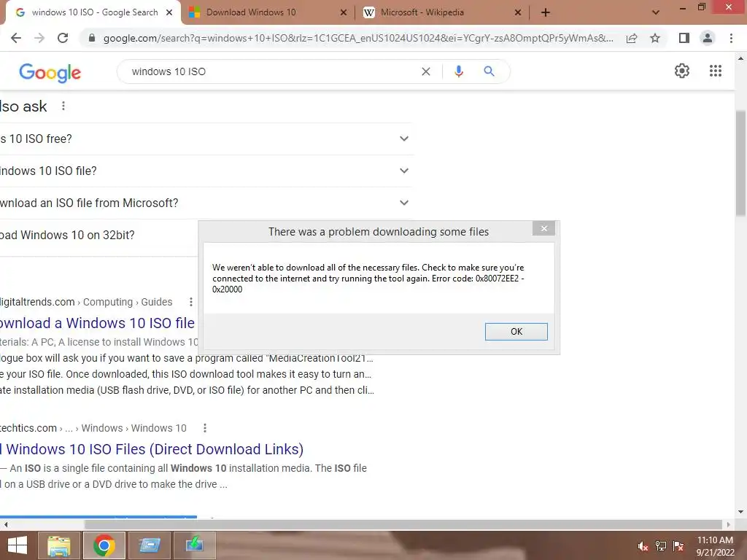747x560 pixels.
Task: Switch to Download Windows 10 tab
Action: click(251, 12)
